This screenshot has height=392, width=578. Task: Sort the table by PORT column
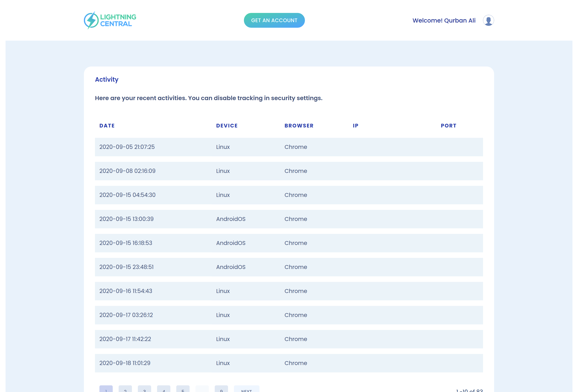(x=448, y=126)
